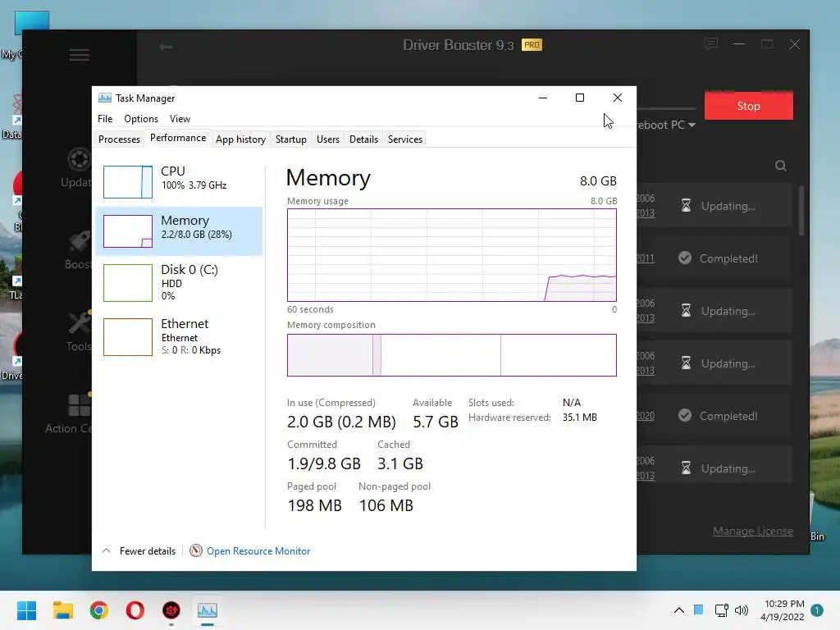The image size is (840, 630).
Task: Minimize the Driver Booster window
Action: pos(739,44)
